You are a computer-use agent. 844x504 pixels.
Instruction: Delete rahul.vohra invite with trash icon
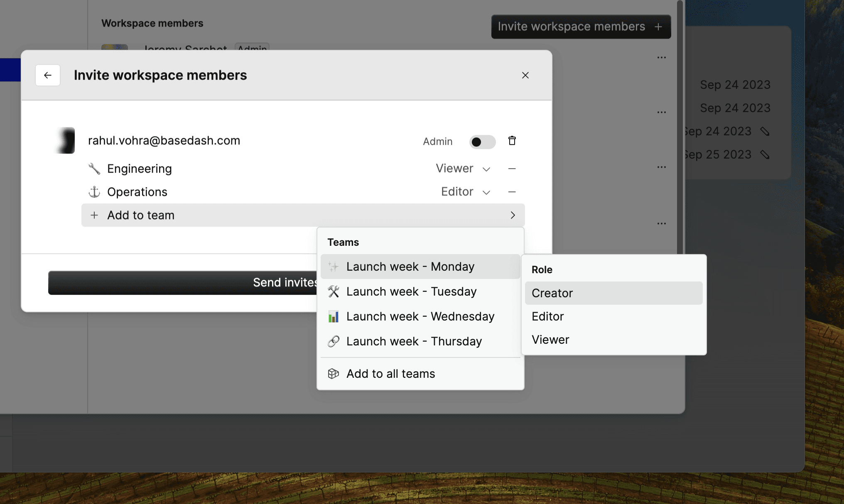(512, 141)
